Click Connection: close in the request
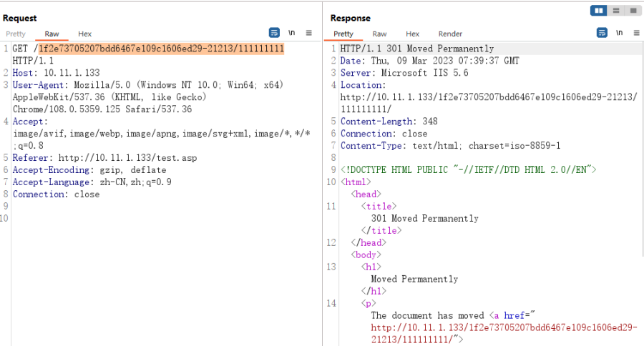This screenshot has height=346, width=644. click(56, 194)
